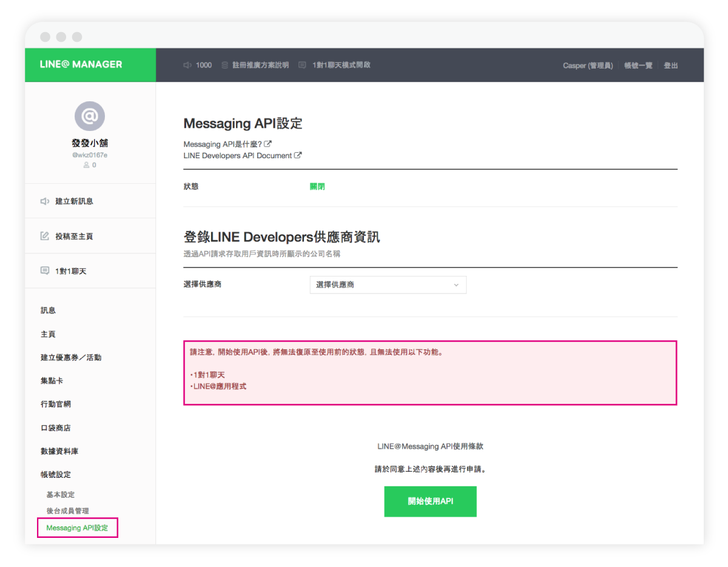Open 建立優惠券／活動 menu item
This screenshot has height=567, width=728.
pyautogui.click(x=71, y=358)
